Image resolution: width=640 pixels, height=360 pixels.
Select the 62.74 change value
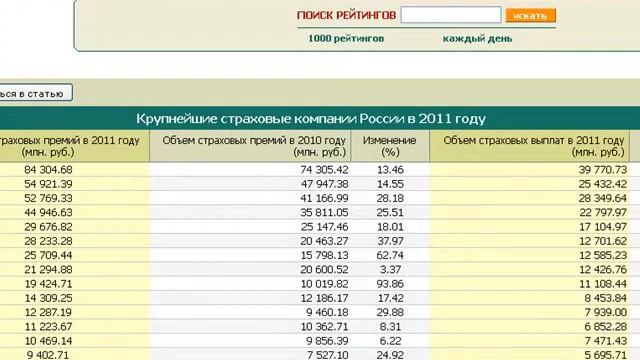pyautogui.click(x=390, y=255)
